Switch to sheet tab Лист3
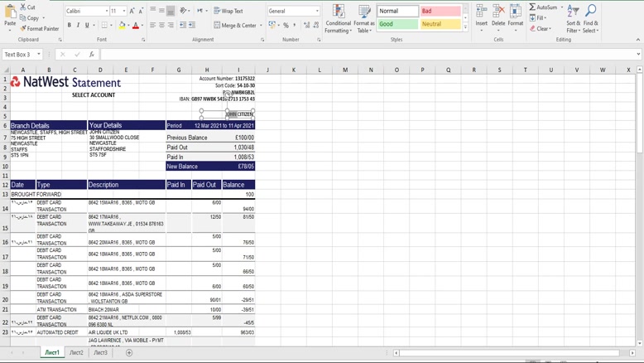 (101, 353)
